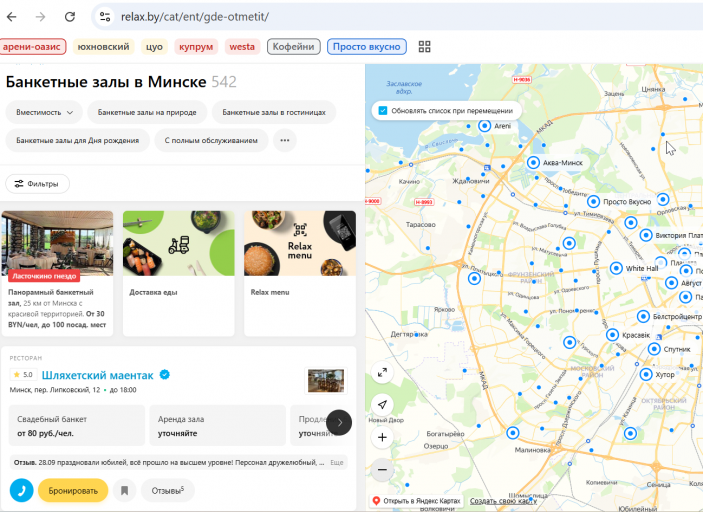
Task: Select the Просто Вкусно map marker
Action: 593,202
